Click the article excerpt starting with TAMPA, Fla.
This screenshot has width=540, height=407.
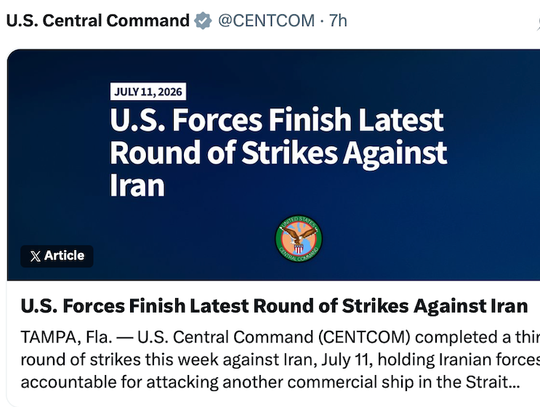(x=280, y=359)
